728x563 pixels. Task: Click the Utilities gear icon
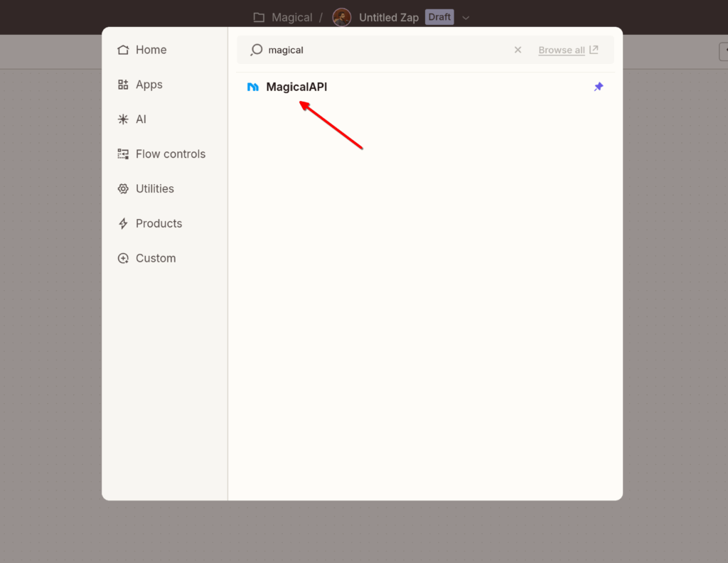tap(123, 189)
